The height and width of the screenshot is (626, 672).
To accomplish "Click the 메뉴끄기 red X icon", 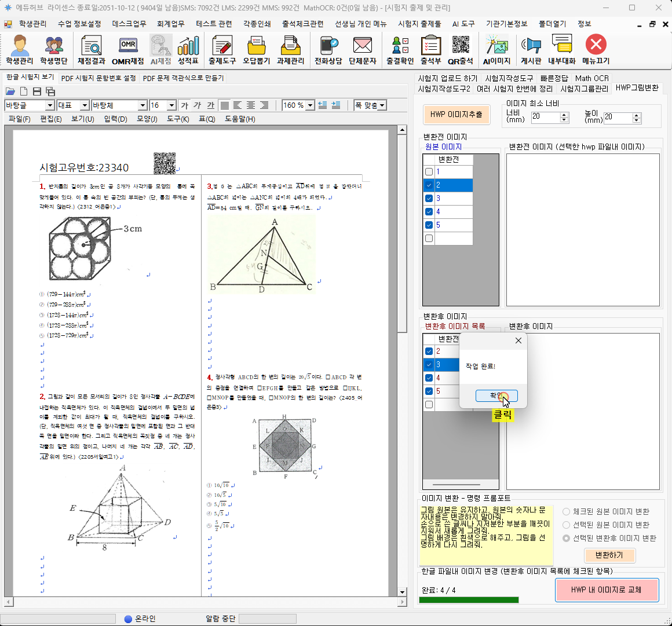I will pos(596,49).
